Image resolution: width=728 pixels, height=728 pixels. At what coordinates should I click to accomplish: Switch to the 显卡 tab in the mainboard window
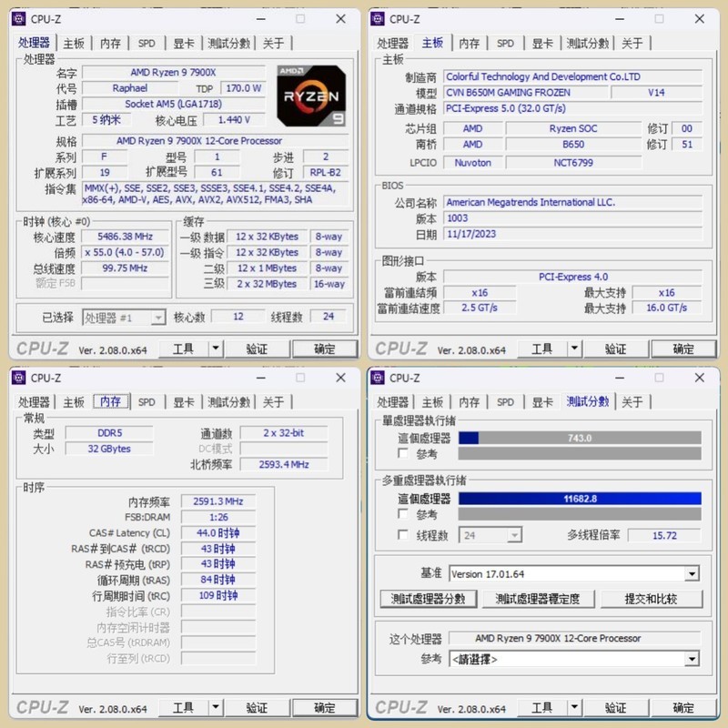tap(543, 43)
